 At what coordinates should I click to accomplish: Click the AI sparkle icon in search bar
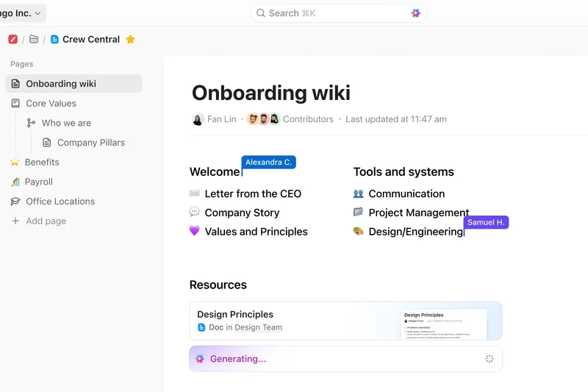[416, 13]
